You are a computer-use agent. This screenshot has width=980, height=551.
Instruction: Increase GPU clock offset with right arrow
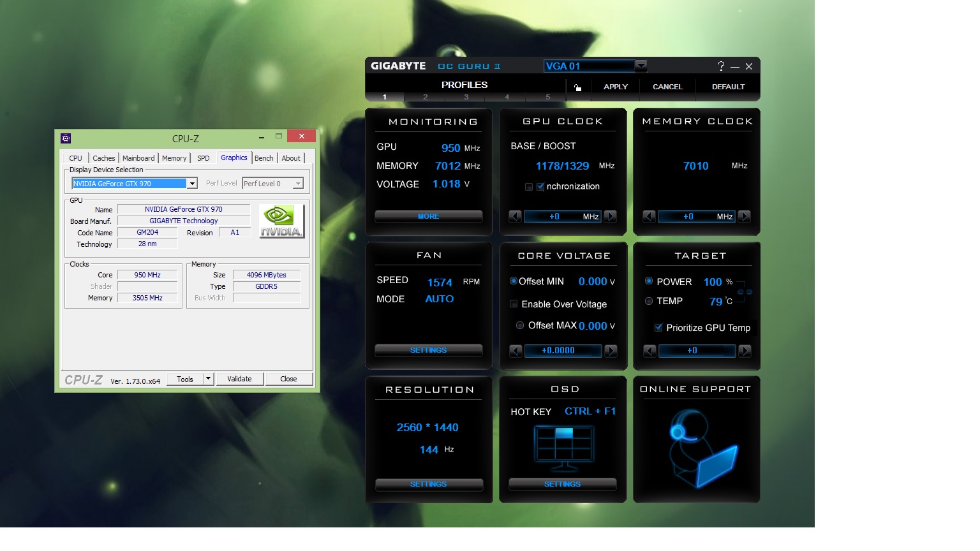click(611, 216)
